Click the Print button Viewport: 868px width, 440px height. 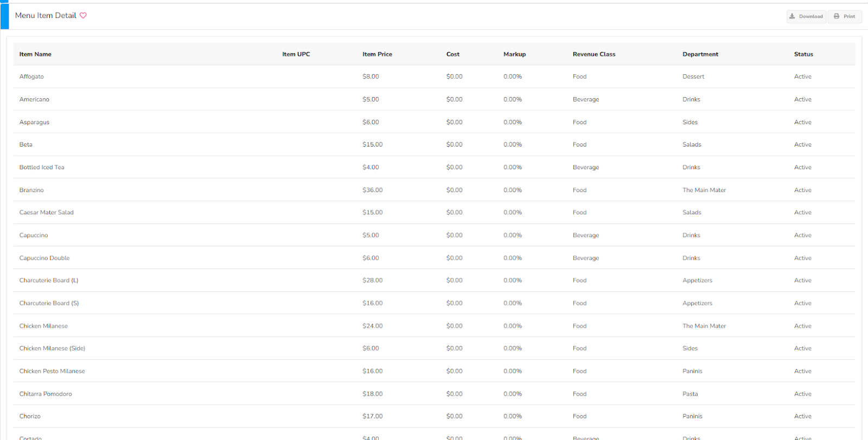(844, 16)
